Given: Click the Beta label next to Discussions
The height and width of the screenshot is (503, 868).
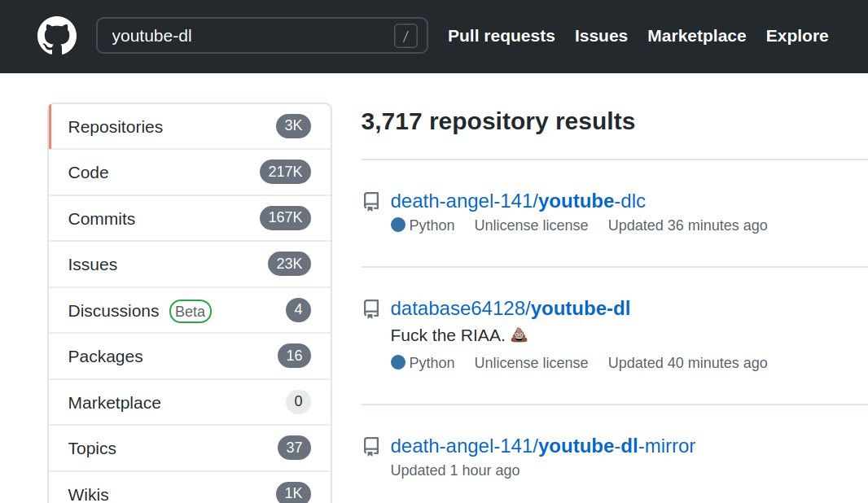Looking at the screenshot, I should click(191, 311).
